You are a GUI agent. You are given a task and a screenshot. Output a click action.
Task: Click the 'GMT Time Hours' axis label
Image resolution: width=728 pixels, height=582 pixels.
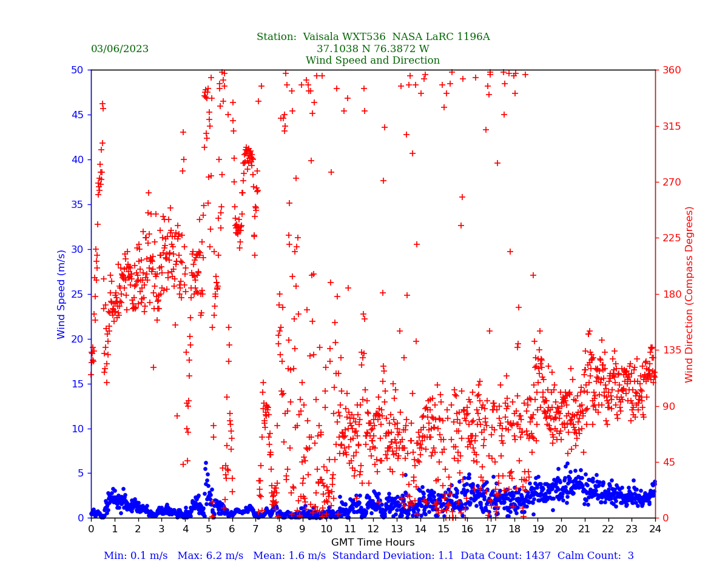click(x=372, y=543)
